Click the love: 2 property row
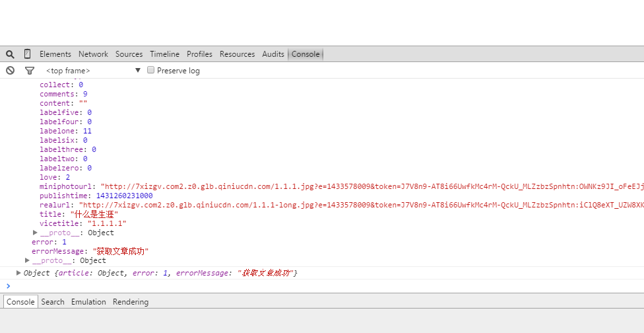 tap(55, 177)
